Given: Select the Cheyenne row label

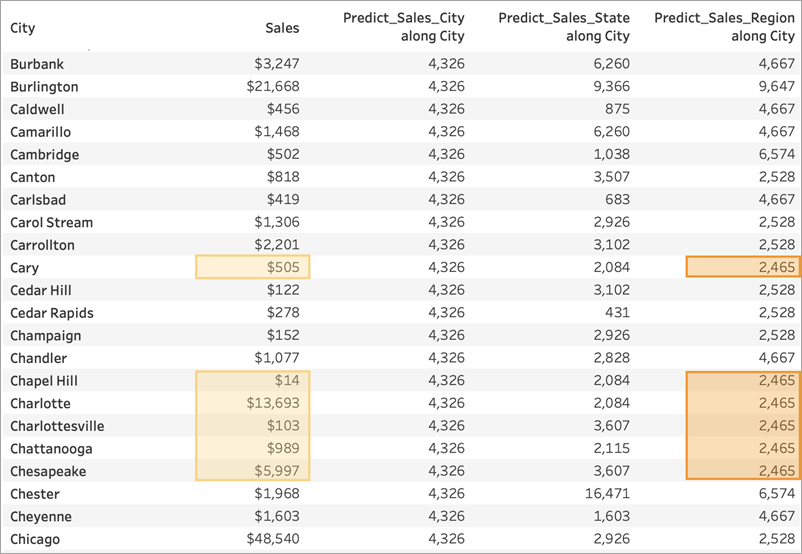Looking at the screenshot, I should [x=41, y=517].
